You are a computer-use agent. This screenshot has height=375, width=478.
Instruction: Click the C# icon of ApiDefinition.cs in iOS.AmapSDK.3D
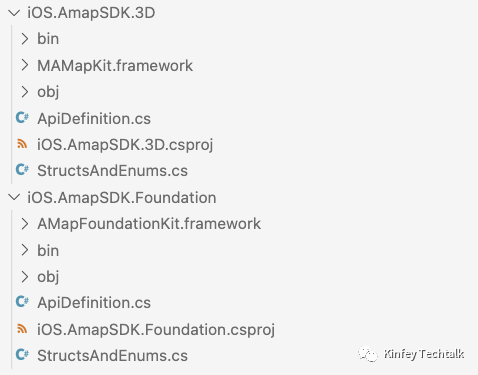[x=22, y=118]
